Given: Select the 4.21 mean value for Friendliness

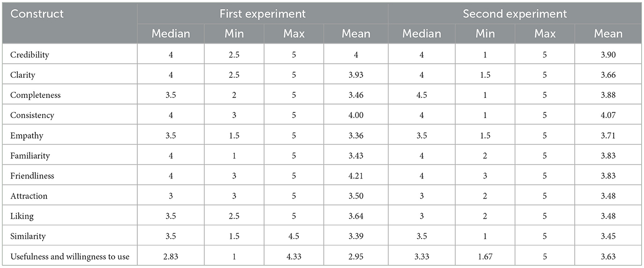Looking at the screenshot, I should (356, 176).
